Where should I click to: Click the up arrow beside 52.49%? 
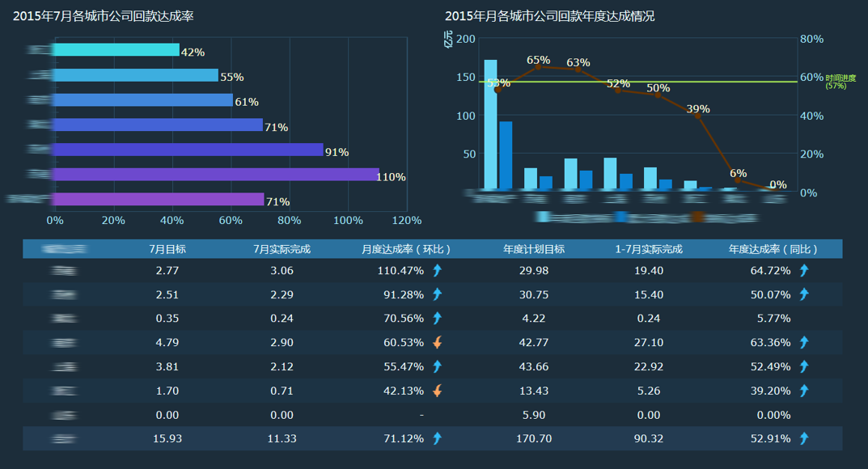804,366
